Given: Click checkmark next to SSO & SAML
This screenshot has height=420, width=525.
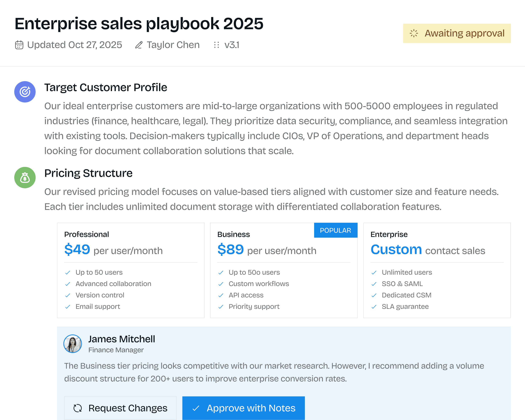Looking at the screenshot, I should (374, 284).
